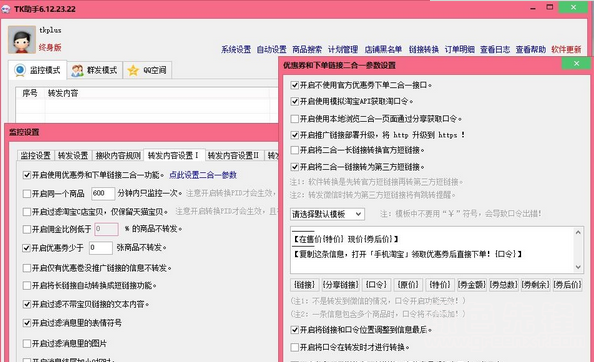The width and height of the screenshot is (594, 362).
Task: Click the 群发模式 people icon
Action: point(77,70)
